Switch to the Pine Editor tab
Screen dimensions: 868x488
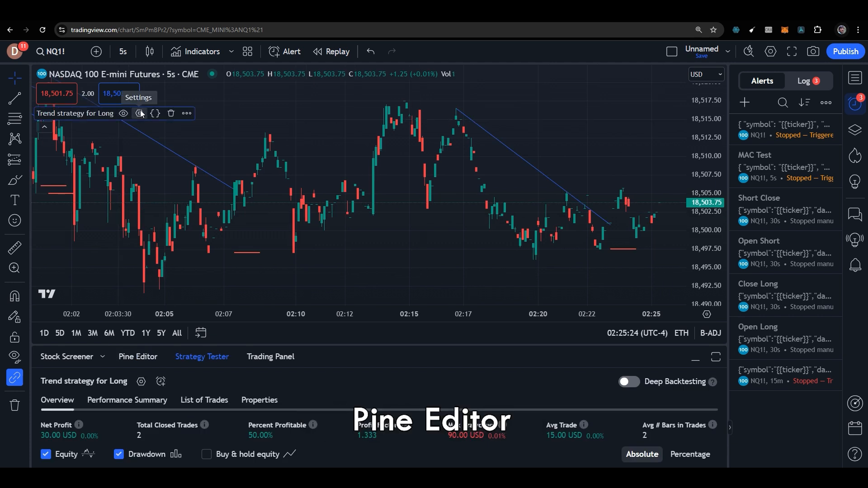coord(138,357)
